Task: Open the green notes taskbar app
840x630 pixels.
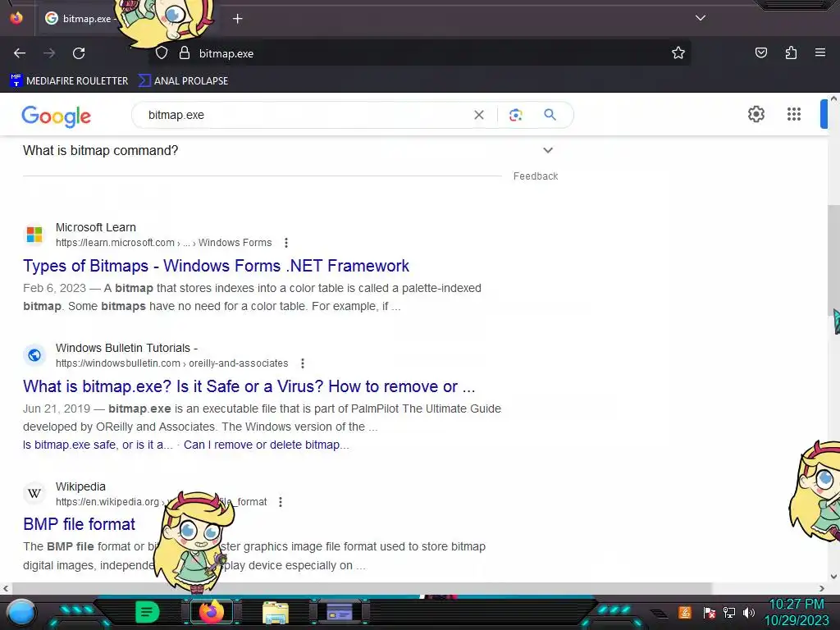Action: pos(148,612)
